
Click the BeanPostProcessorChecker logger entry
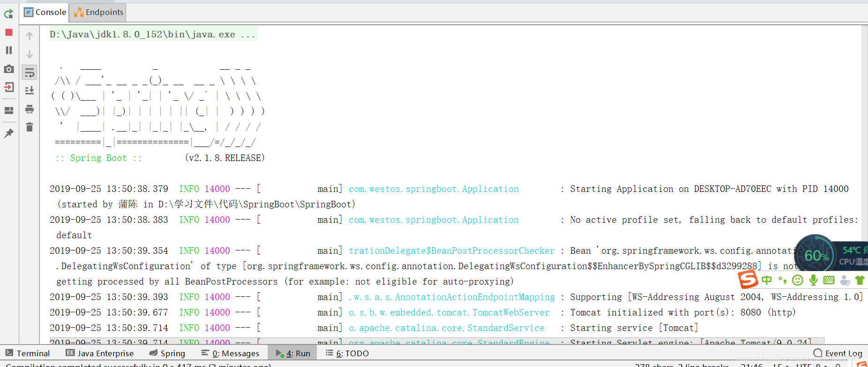coord(452,251)
